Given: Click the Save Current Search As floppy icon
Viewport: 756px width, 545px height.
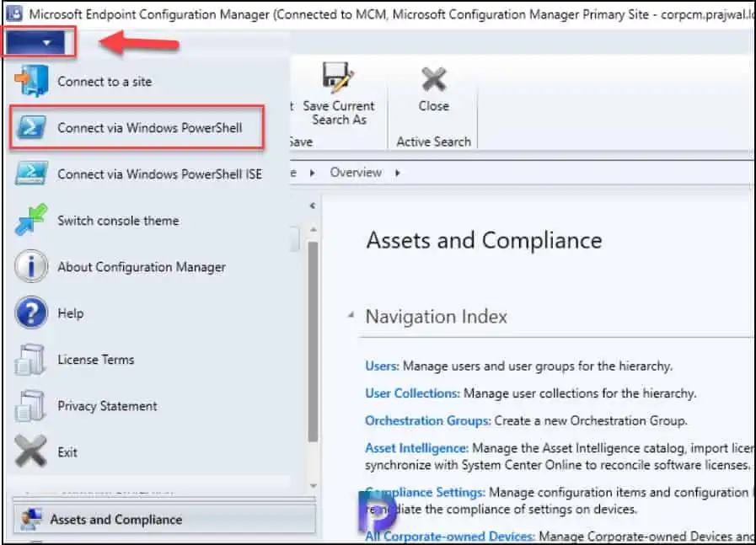Looking at the screenshot, I should click(338, 77).
